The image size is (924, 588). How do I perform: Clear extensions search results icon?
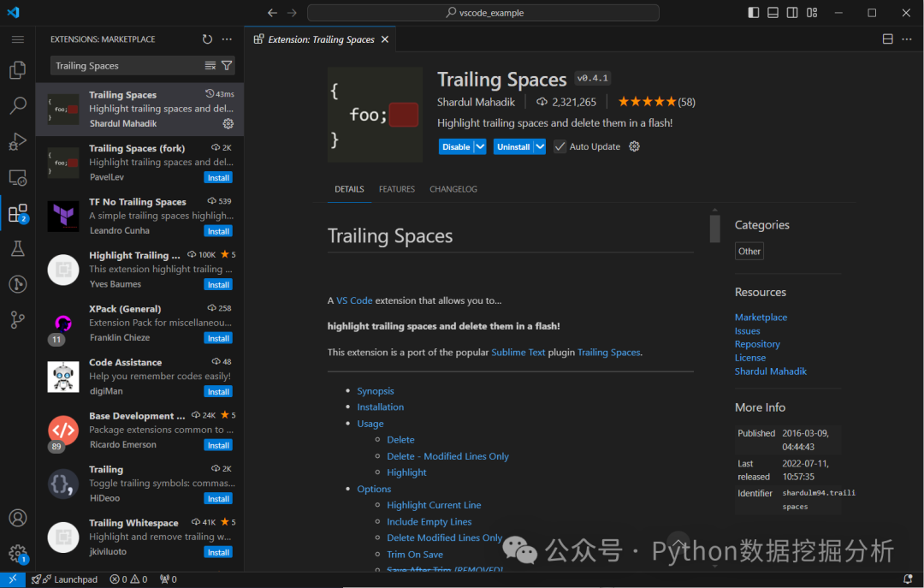(x=210, y=65)
